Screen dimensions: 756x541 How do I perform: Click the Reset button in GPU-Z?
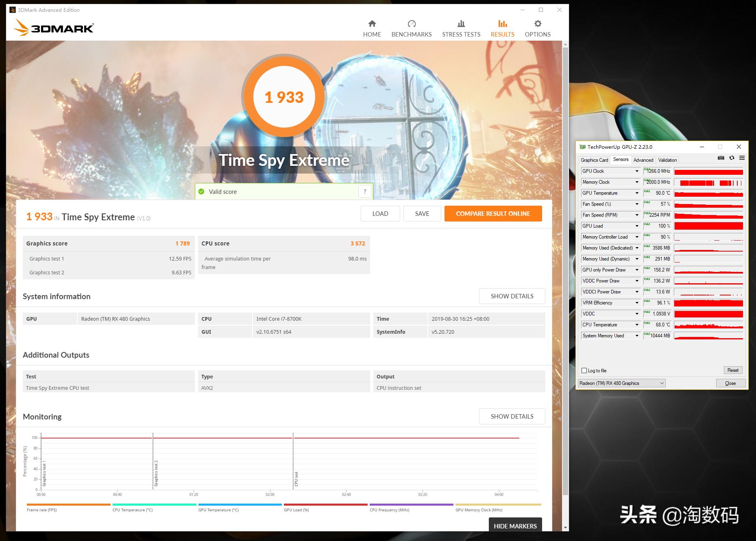click(733, 370)
